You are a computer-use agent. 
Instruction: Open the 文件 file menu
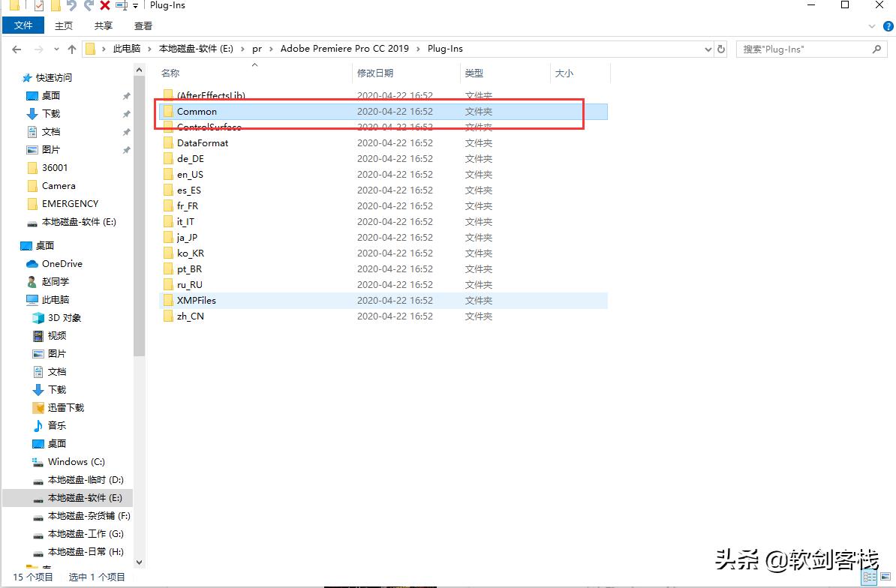point(23,25)
